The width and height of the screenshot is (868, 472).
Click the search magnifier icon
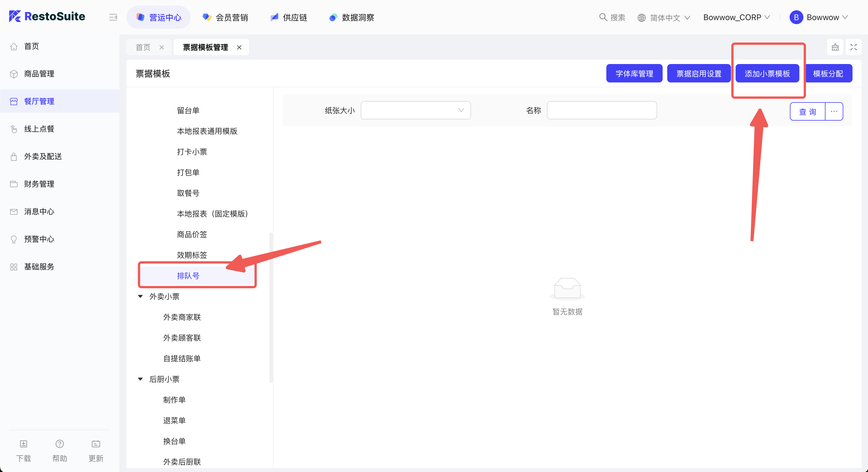[603, 17]
